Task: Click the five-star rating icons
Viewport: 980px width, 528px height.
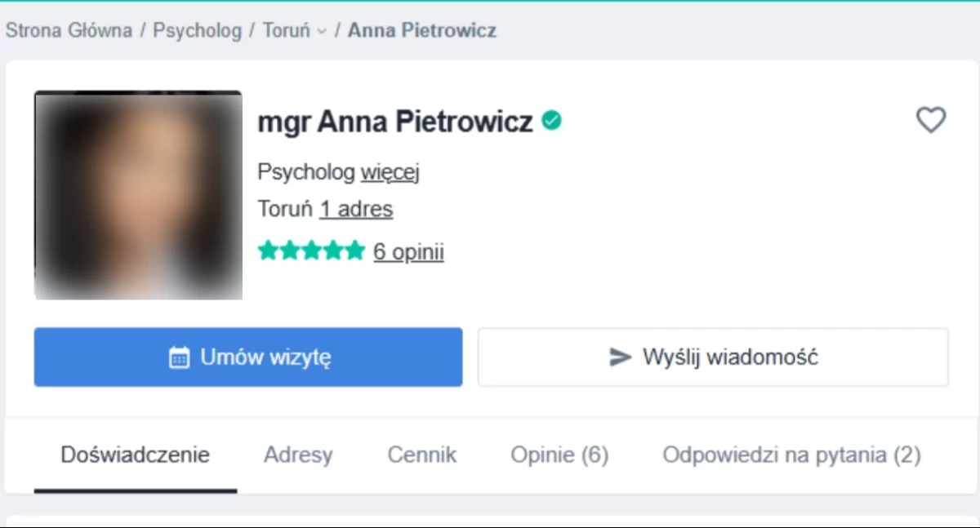Action: (x=310, y=251)
